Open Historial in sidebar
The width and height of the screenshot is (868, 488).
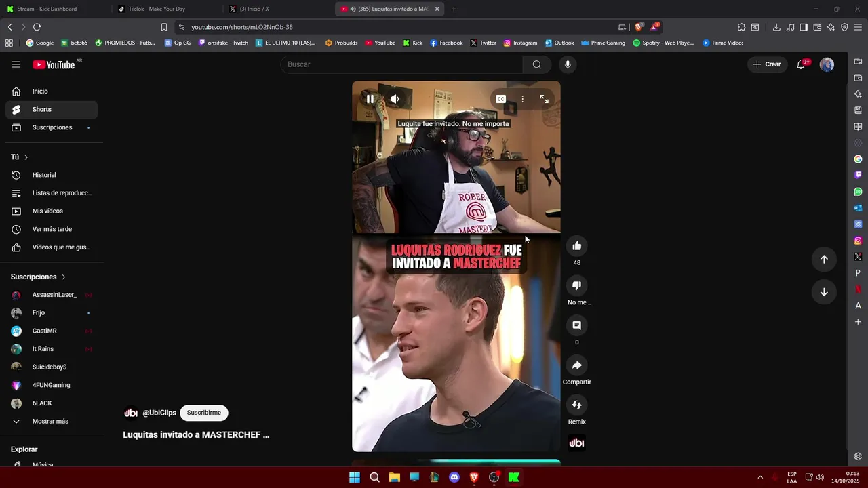[x=52, y=175]
